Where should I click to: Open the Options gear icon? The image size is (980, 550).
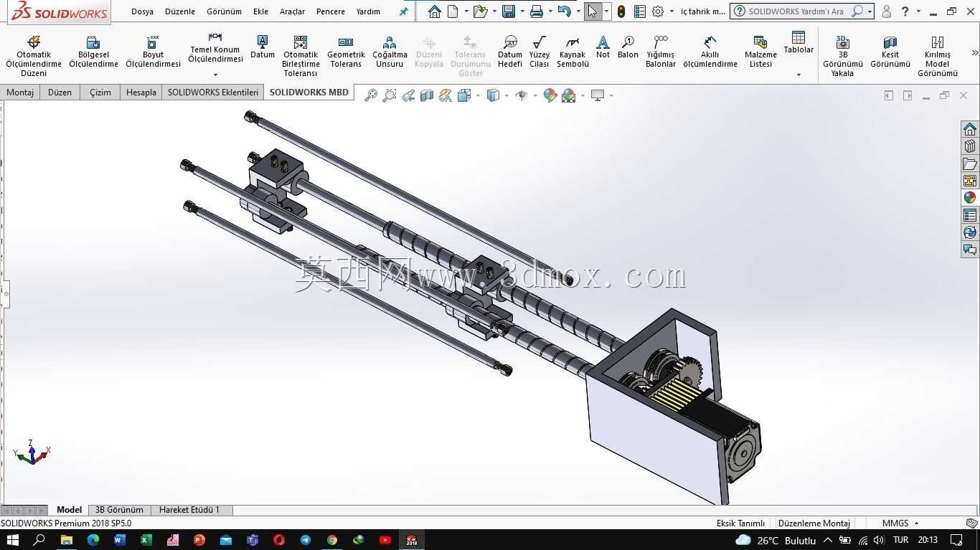658,11
